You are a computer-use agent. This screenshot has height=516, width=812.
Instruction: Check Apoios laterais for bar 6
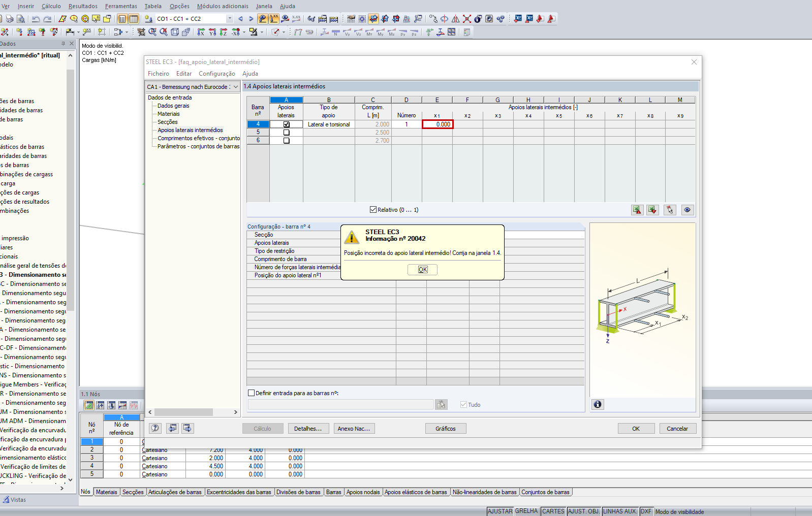coord(287,141)
